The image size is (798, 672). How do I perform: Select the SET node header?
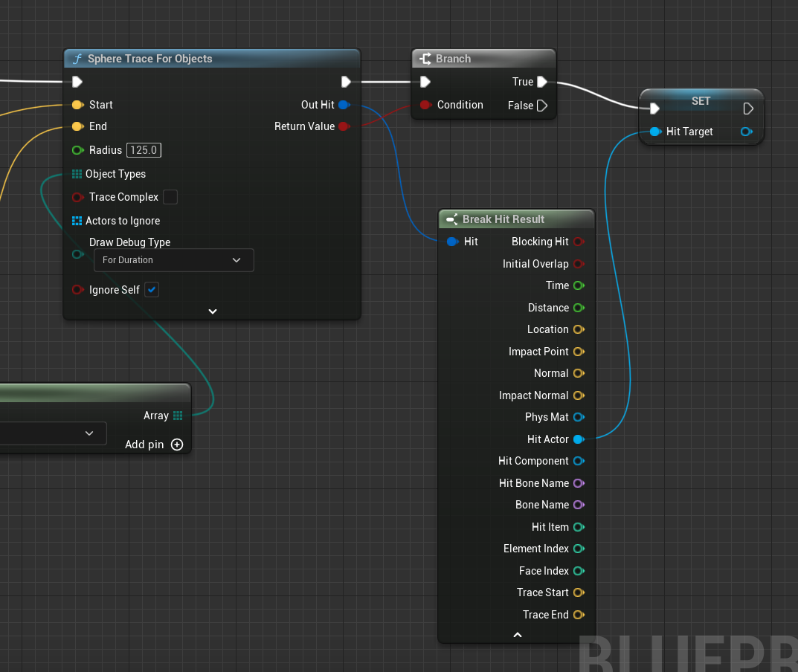point(701,100)
